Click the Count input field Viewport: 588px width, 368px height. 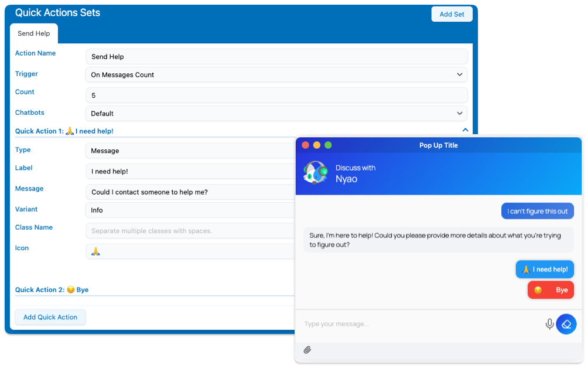click(276, 96)
